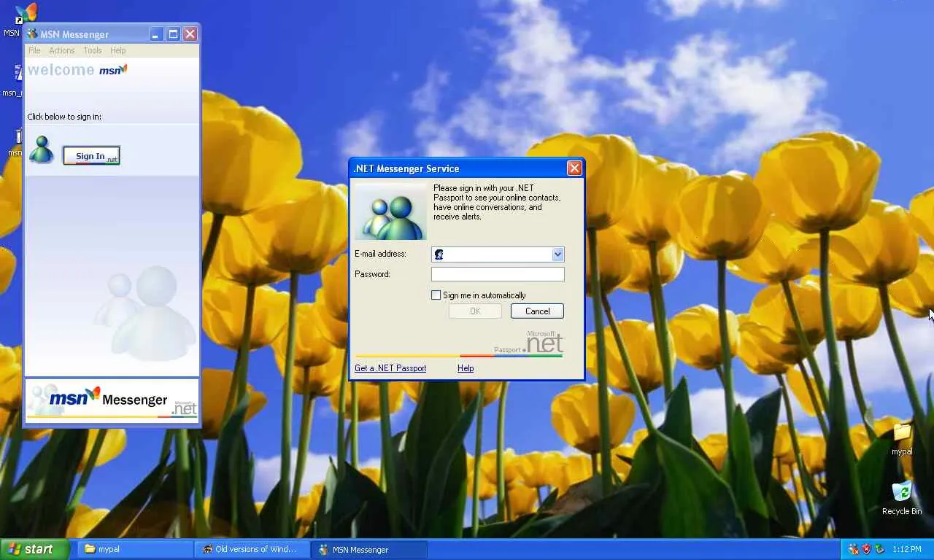The image size is (934, 560).
Task: Open the File menu in MSN Messenger
Action: point(34,50)
